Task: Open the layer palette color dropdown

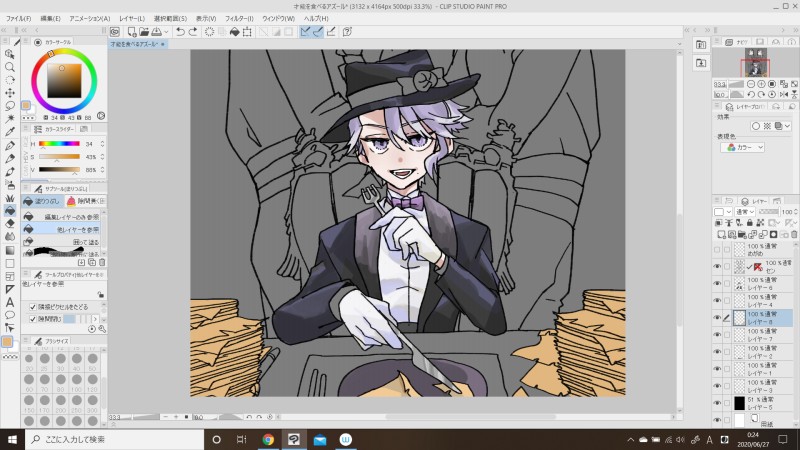Action: tap(722, 211)
